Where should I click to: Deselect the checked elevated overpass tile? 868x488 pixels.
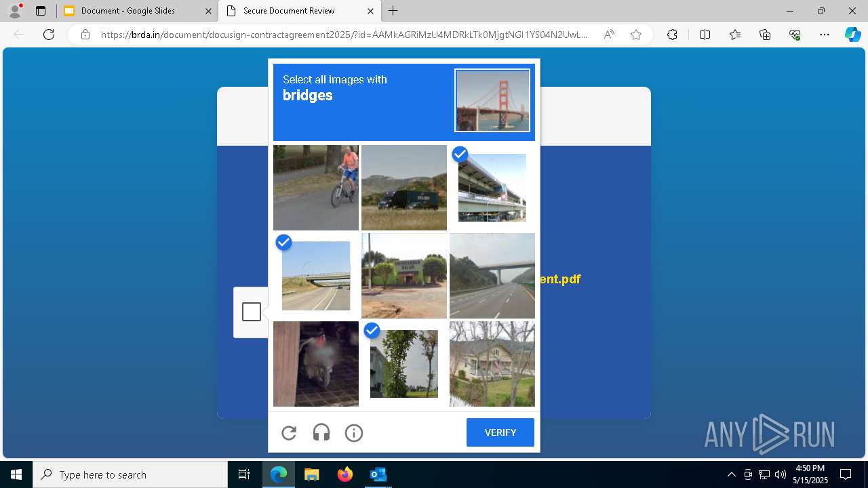pos(492,188)
